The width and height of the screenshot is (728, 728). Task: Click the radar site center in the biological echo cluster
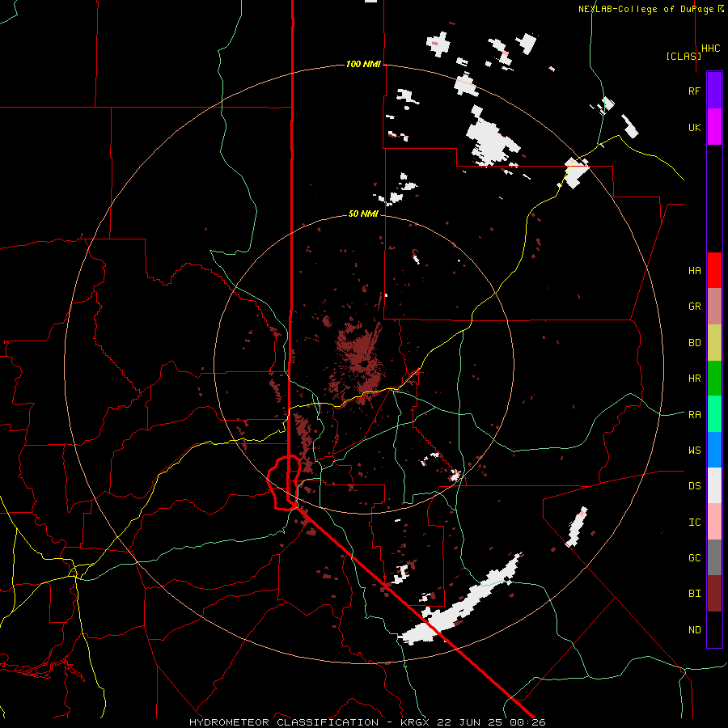pos(365,363)
